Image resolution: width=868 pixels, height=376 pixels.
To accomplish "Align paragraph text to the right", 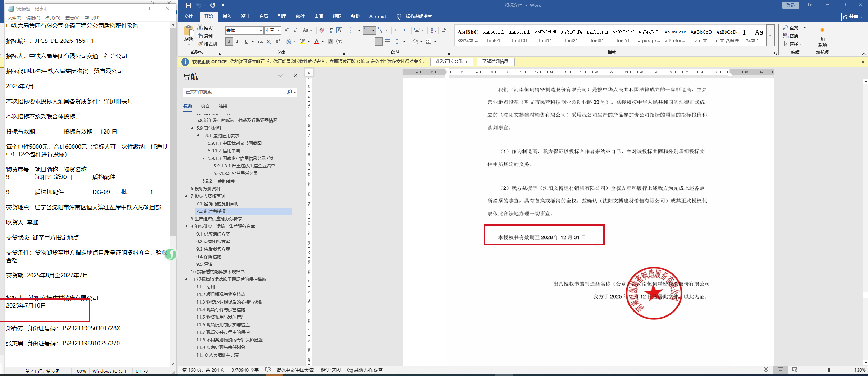I will click(370, 42).
